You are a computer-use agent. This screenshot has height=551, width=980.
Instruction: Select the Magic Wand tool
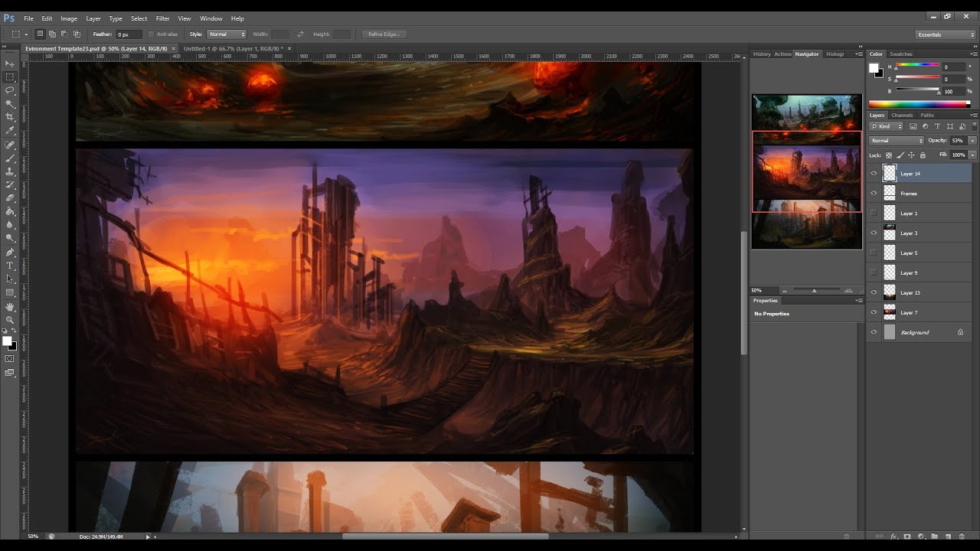click(x=10, y=103)
